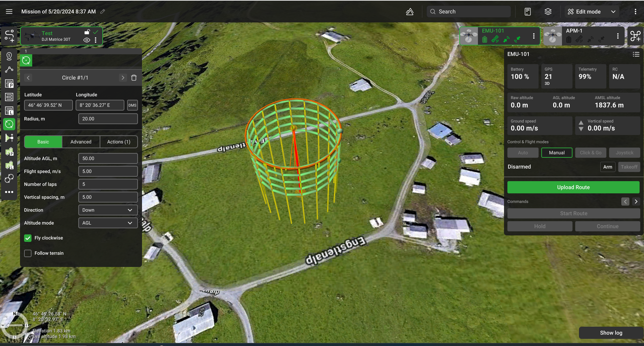The image size is (644, 346).
Task: Click Start Route button
Action: coord(574,213)
